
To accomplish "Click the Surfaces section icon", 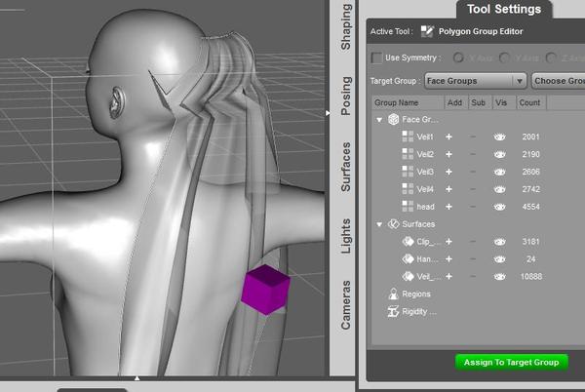I will [393, 224].
